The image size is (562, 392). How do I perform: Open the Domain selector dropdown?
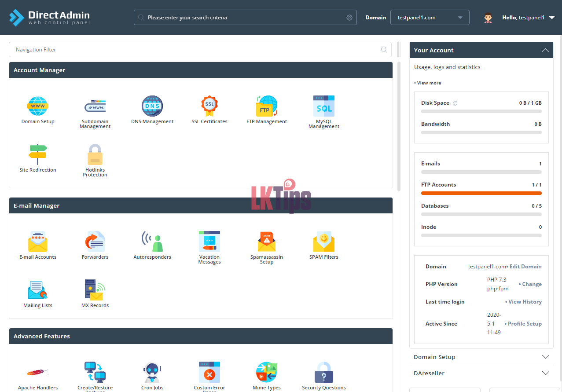(430, 18)
